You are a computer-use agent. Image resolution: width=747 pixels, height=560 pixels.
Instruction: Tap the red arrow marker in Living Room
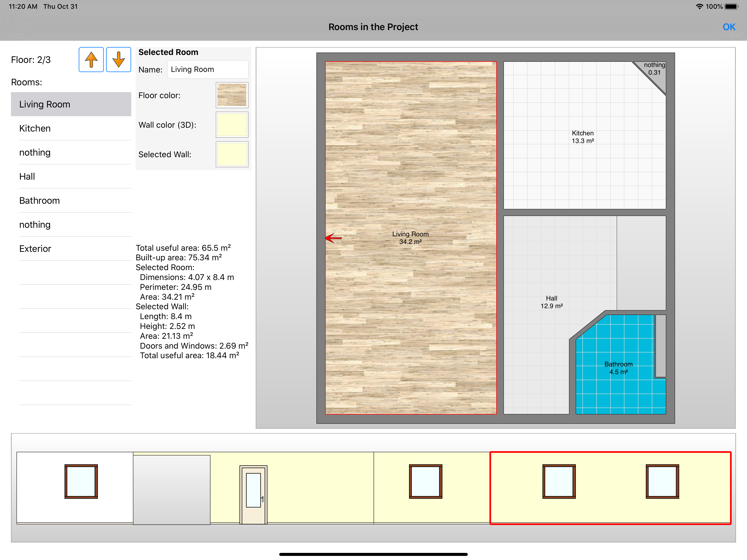333,238
